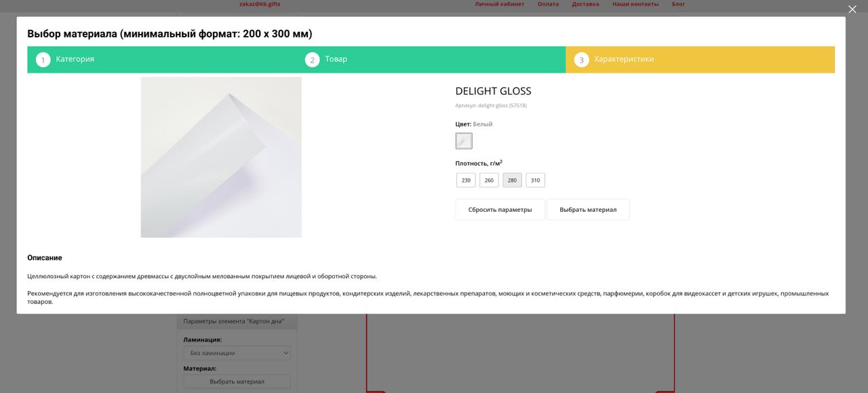Click the Артикул: delight-gloss (57518) text
The height and width of the screenshot is (393, 868).
tap(491, 106)
